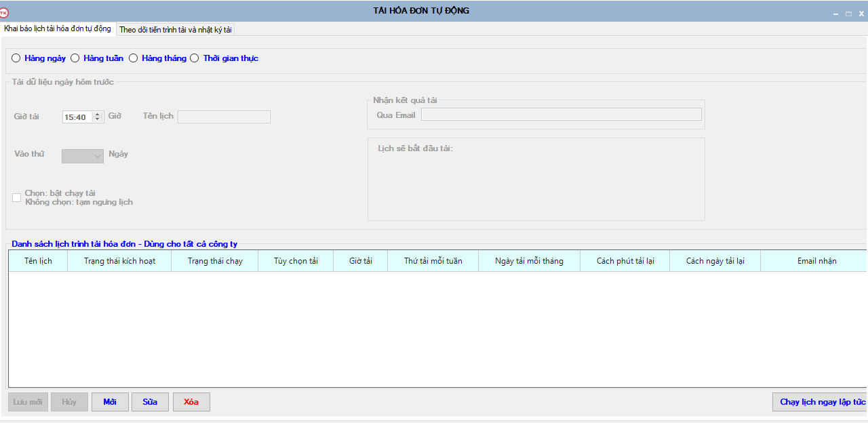Switch to Theo dõi tiến trình tải tab
868x423 pixels.
(x=176, y=30)
